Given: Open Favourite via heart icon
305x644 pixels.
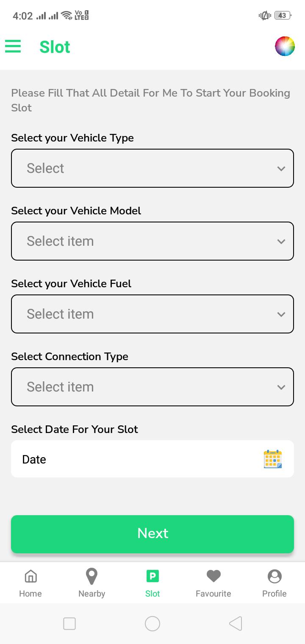Looking at the screenshot, I should coord(213,576).
